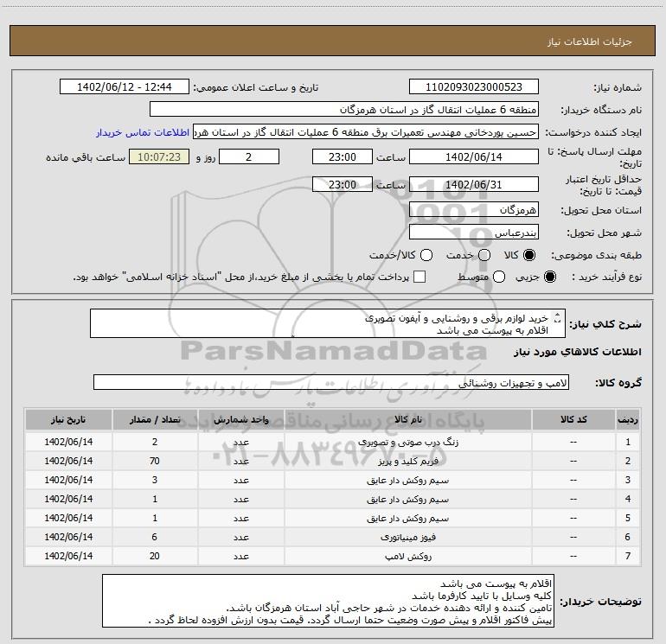Image resolution: width=666 pixels, height=644 pixels.
Task: Click the کد کالا column header
Action: pos(573,420)
